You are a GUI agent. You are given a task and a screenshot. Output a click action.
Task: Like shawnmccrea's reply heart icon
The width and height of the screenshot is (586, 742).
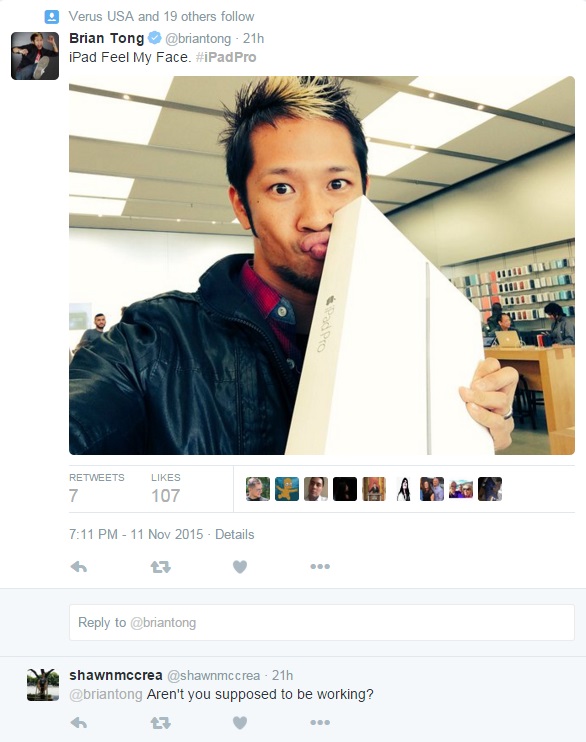tap(240, 723)
